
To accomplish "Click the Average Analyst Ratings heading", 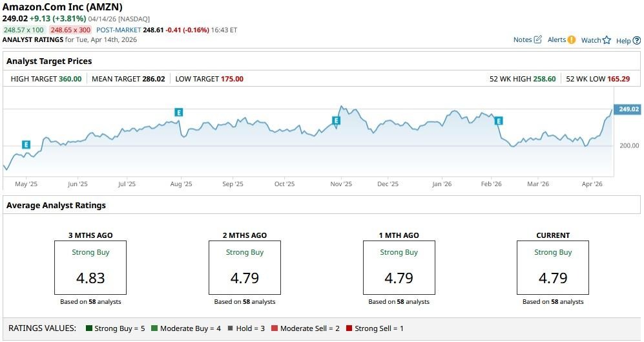I will coord(56,206).
